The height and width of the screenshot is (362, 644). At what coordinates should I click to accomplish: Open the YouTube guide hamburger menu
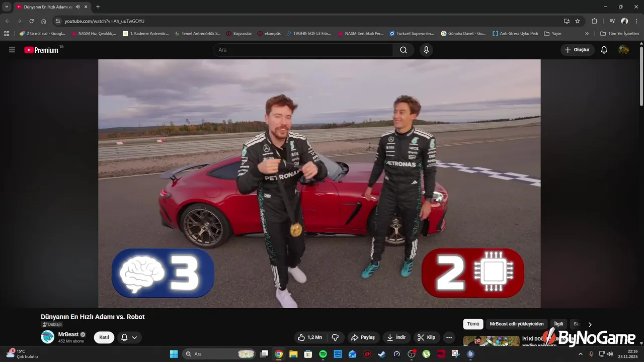pos(12,50)
